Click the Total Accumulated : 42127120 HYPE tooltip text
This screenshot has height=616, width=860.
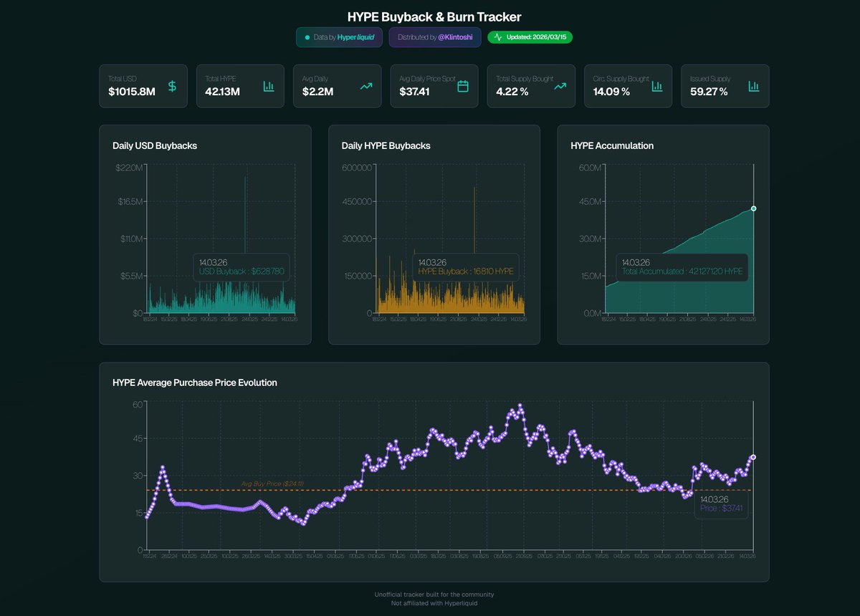point(682,271)
